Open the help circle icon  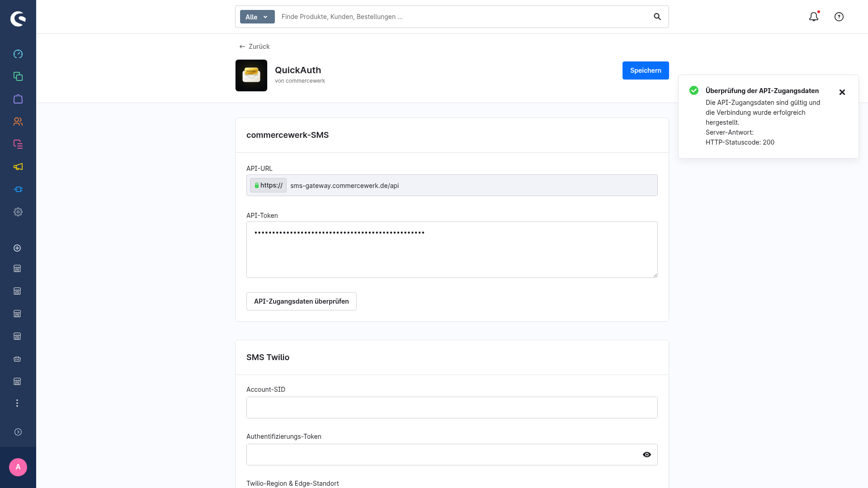coord(839,17)
